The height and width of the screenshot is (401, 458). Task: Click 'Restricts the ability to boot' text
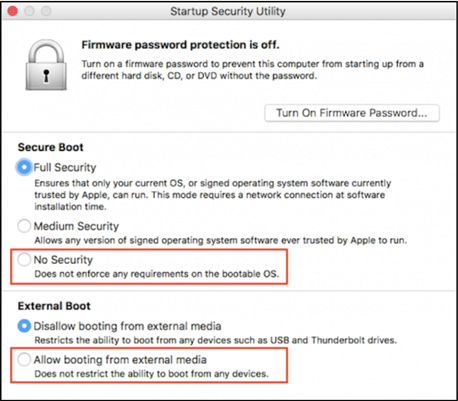[216, 340]
